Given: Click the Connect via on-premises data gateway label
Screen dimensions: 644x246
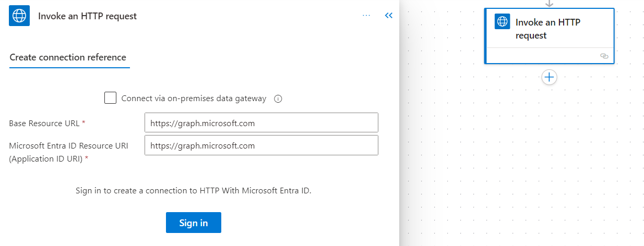Looking at the screenshot, I should click(x=194, y=99).
